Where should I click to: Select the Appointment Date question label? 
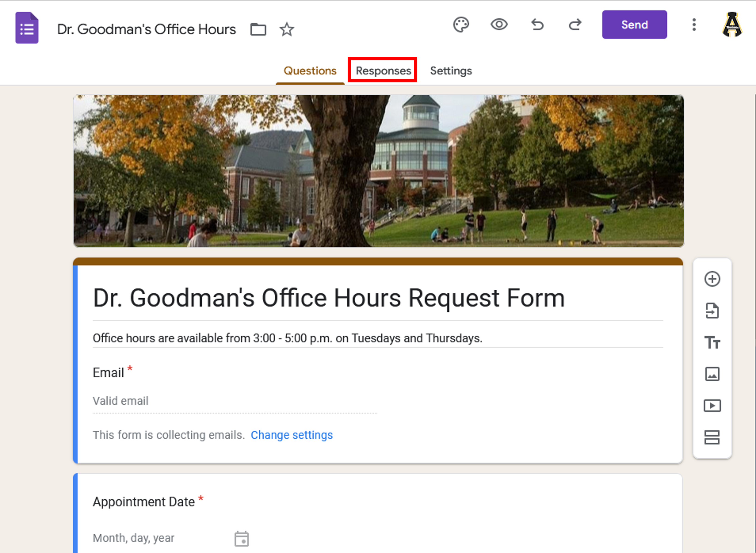point(144,502)
